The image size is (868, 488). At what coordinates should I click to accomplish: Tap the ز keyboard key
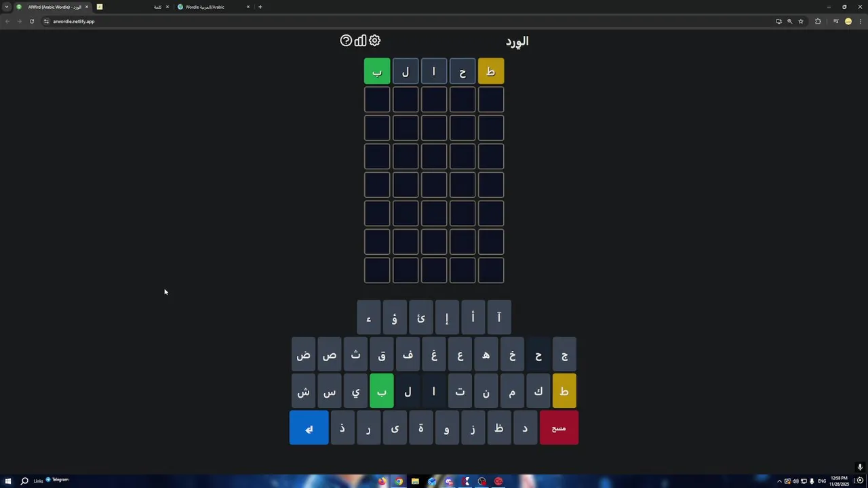(473, 428)
